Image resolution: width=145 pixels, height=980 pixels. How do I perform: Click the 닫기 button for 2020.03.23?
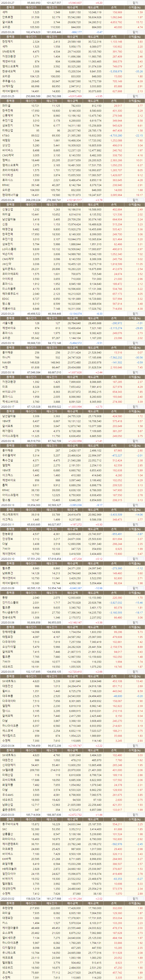(135, 313)
